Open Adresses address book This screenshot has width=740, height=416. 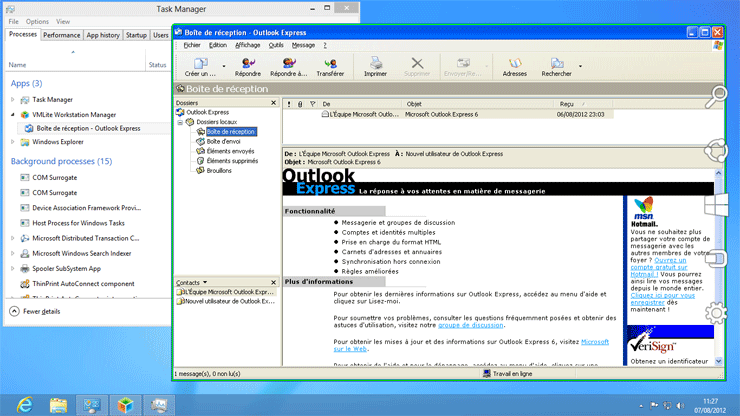515,66
